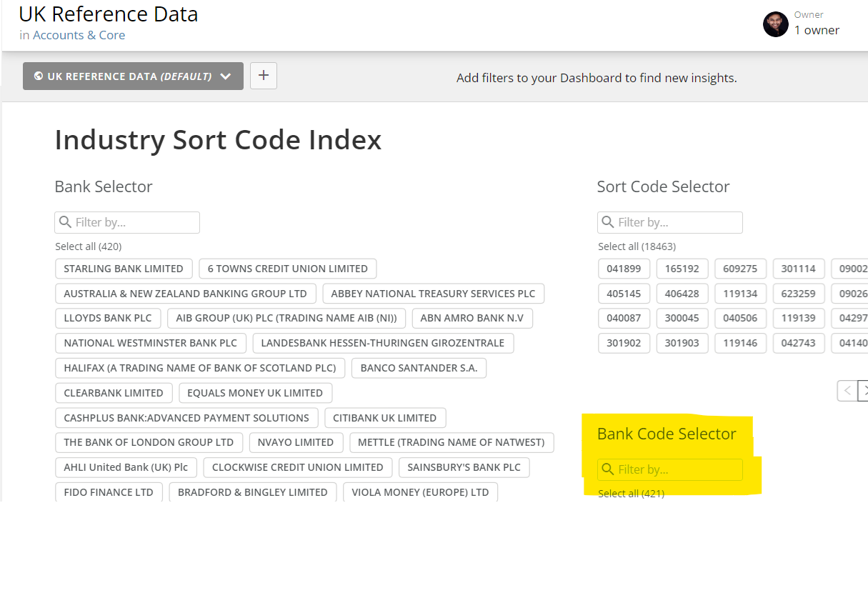Select BRADFORD & BINGLEY LIMITED chip
Viewport: 868px width, 598px height.
click(x=253, y=492)
